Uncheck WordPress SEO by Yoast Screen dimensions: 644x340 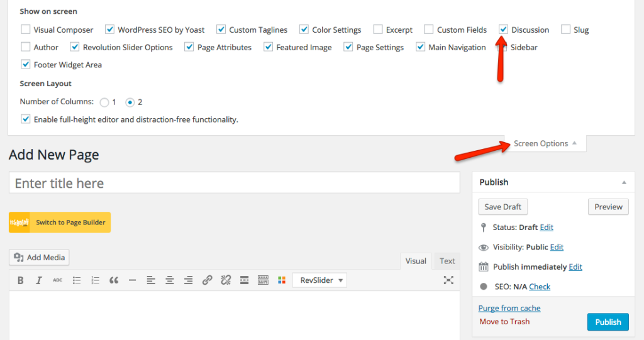coord(109,30)
